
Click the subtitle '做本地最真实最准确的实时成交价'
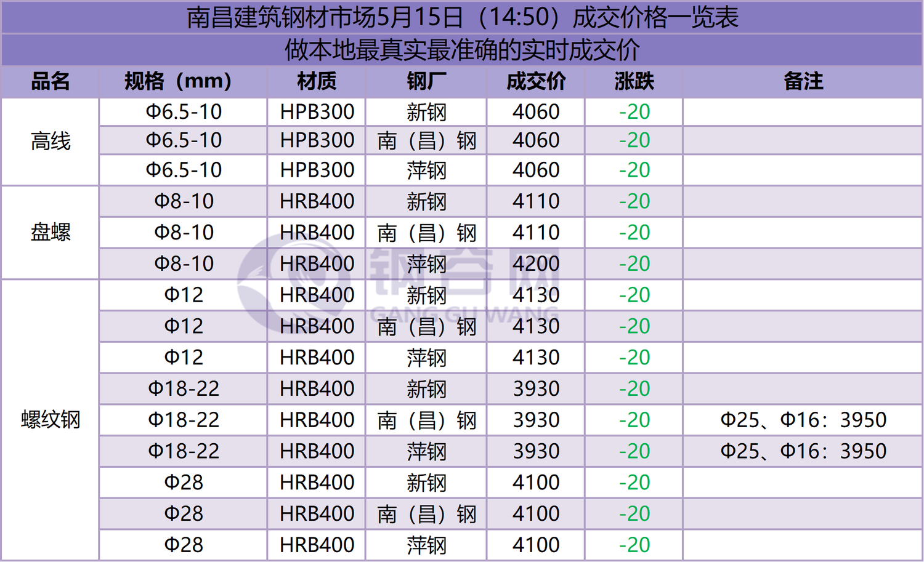pyautogui.click(x=462, y=50)
